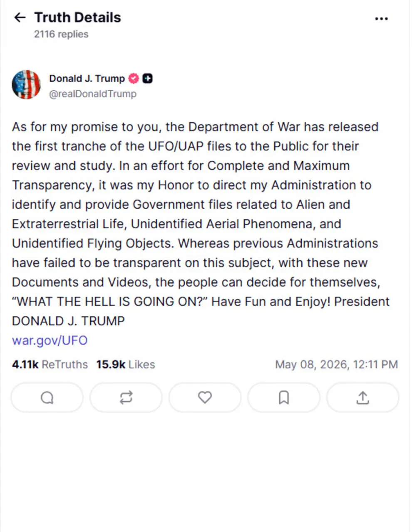Screen dimensions: 412x532
Task: Click the "WHAT THE HELL IS GOING ON?" quote
Action: tap(110, 302)
